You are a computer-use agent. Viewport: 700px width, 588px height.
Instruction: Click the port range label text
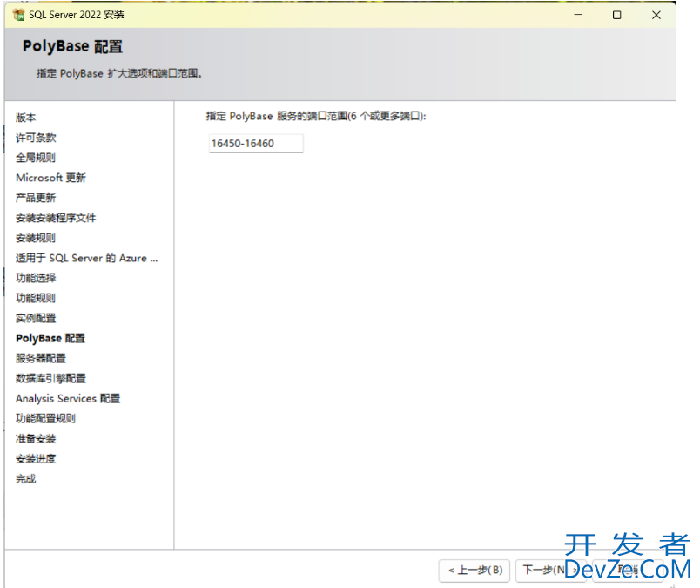coord(316,116)
